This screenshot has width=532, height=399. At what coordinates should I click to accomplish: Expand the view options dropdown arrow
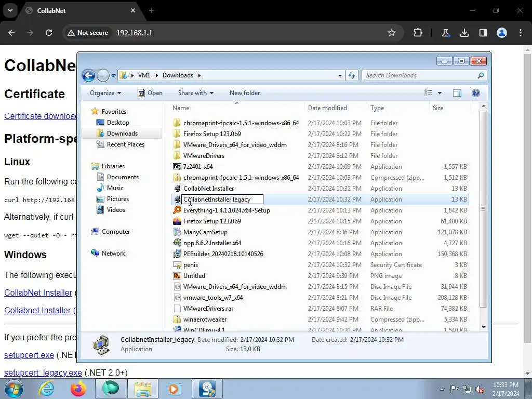(x=440, y=93)
